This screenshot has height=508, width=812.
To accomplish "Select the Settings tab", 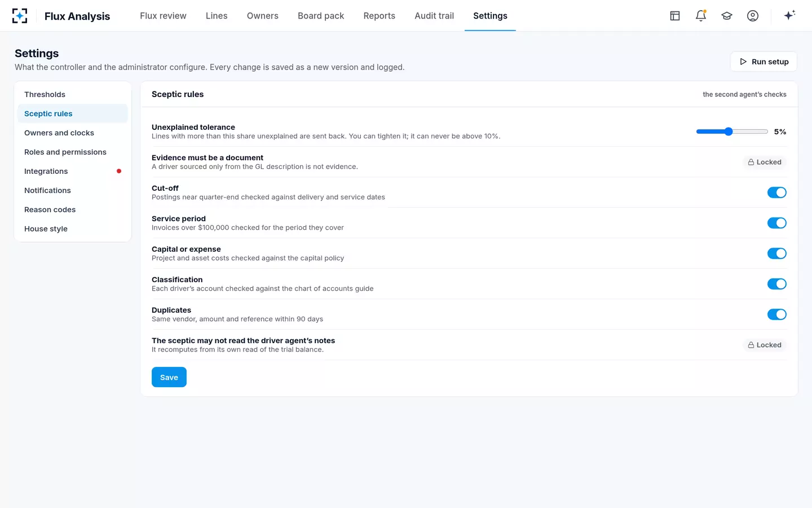I will pos(490,16).
